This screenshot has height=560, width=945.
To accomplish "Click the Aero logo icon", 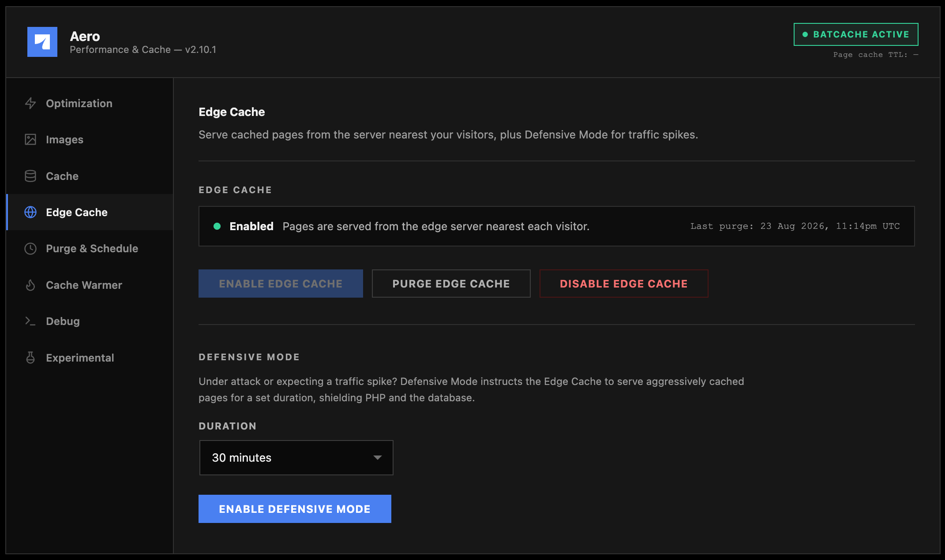I will (x=42, y=42).
